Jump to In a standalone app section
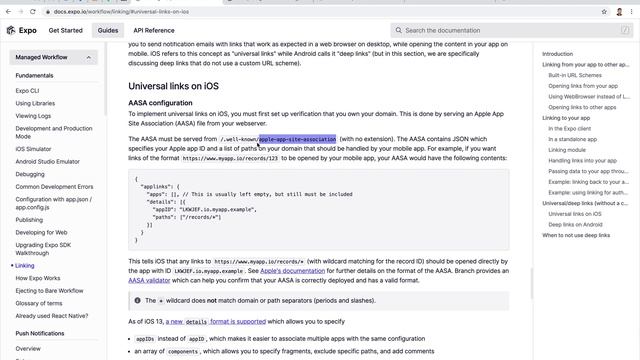This screenshot has width=640, height=360. [572, 139]
